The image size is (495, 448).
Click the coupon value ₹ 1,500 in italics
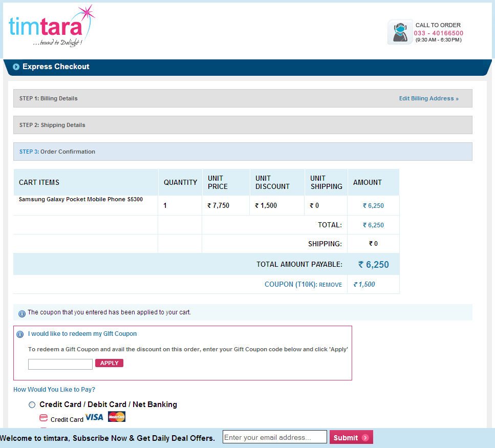click(364, 285)
